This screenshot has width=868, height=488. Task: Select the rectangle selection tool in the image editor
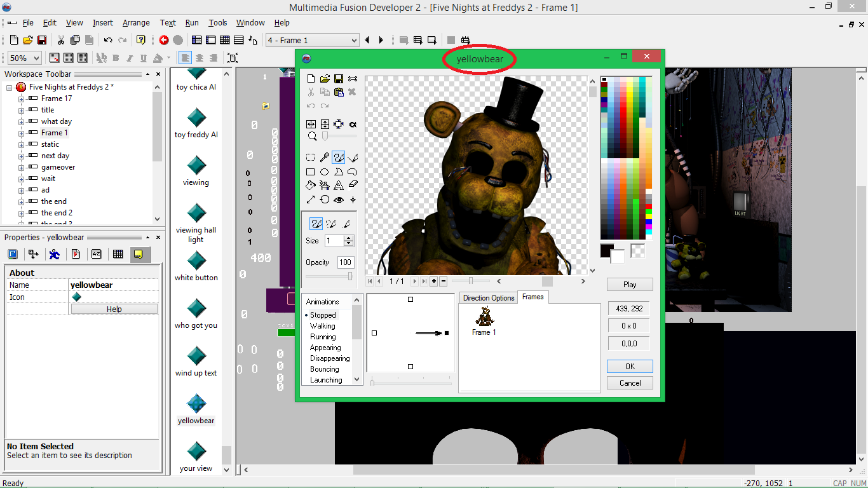click(x=311, y=158)
